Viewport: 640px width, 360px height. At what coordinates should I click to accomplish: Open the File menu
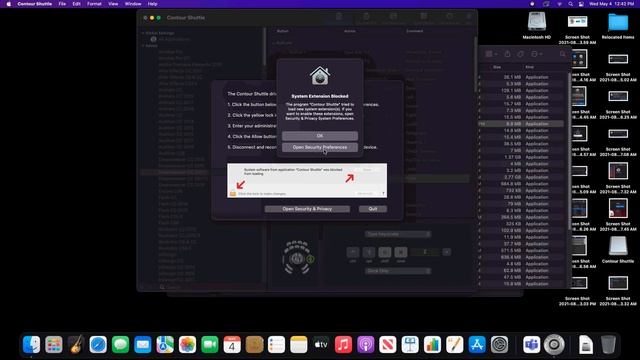point(62,4)
